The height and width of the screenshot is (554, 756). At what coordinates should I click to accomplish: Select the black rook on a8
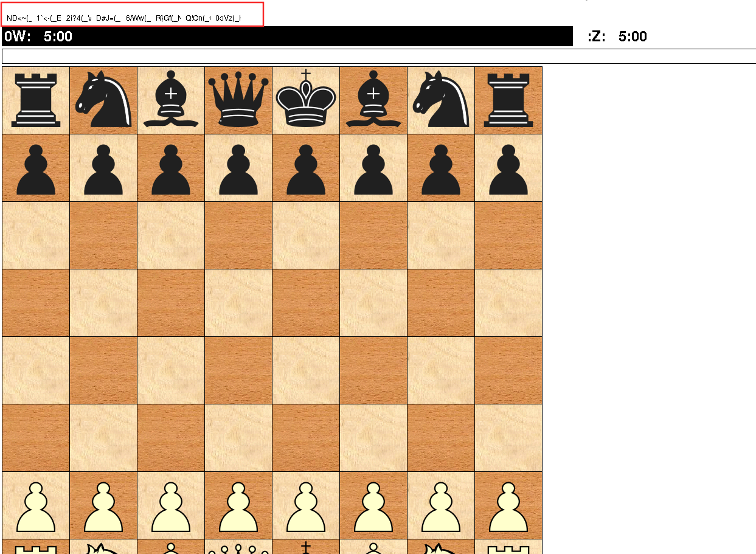[x=36, y=100]
